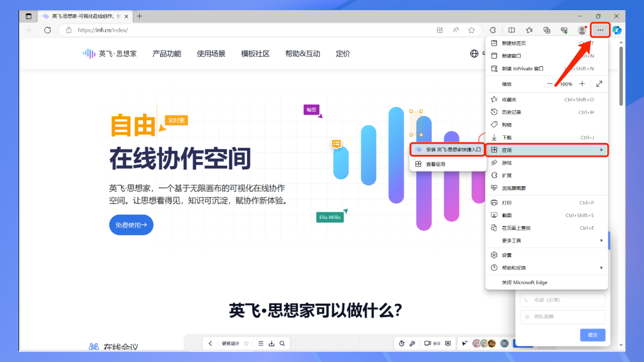Select 游戏 in the Edge menu
644x362 pixels.
tap(547, 163)
